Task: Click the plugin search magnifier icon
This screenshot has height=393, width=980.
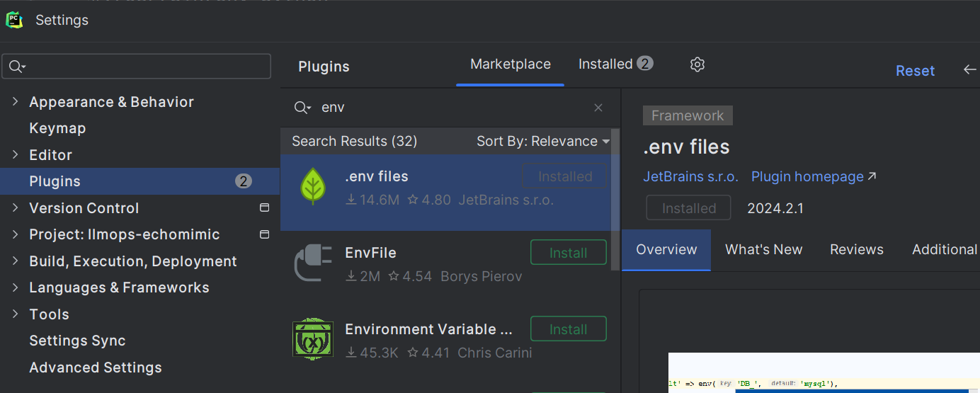Action: pyautogui.click(x=302, y=108)
